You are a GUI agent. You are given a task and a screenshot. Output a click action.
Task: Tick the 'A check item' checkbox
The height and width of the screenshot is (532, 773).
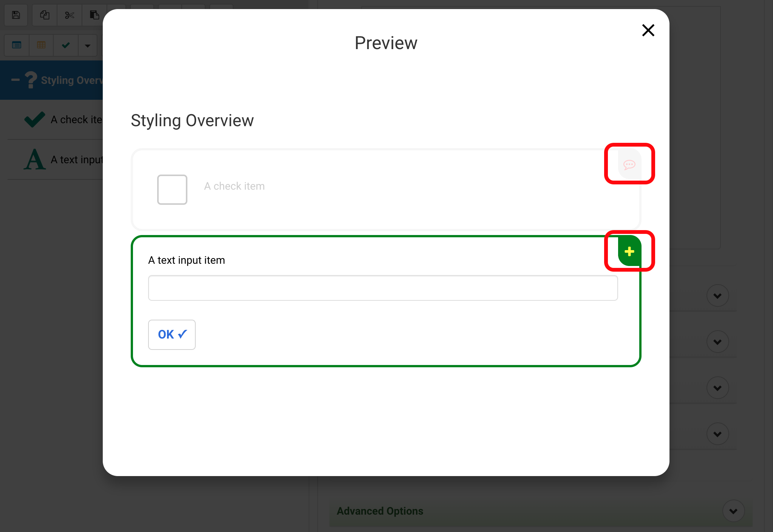pos(172,189)
